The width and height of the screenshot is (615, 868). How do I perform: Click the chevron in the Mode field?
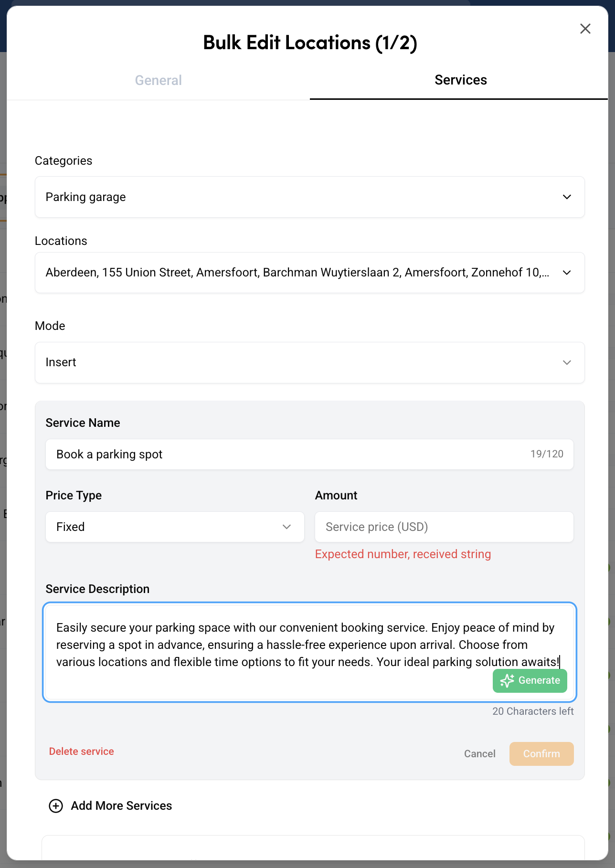pos(567,362)
